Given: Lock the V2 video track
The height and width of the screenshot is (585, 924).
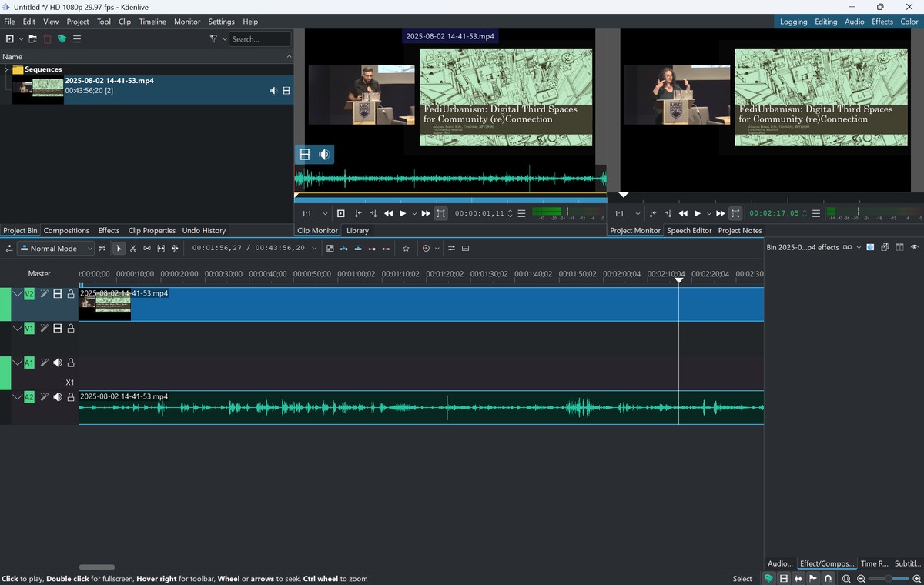Looking at the screenshot, I should (71, 294).
